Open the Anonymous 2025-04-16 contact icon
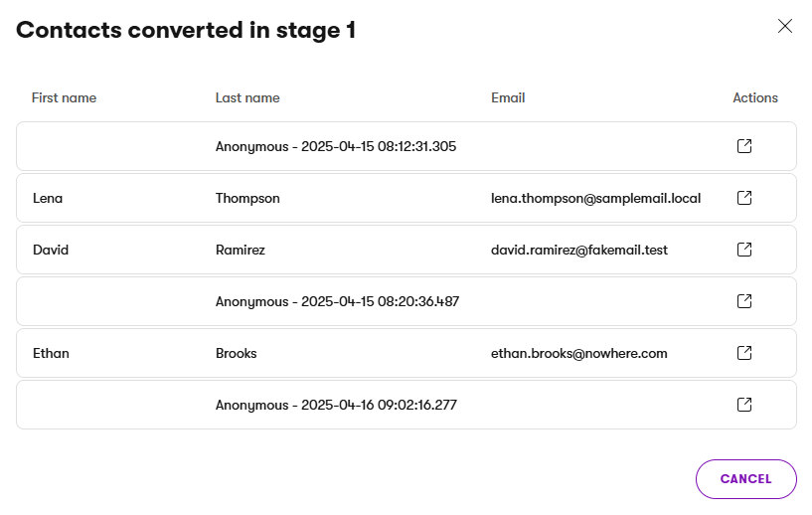This screenshot has height=515, width=812. tap(743, 405)
